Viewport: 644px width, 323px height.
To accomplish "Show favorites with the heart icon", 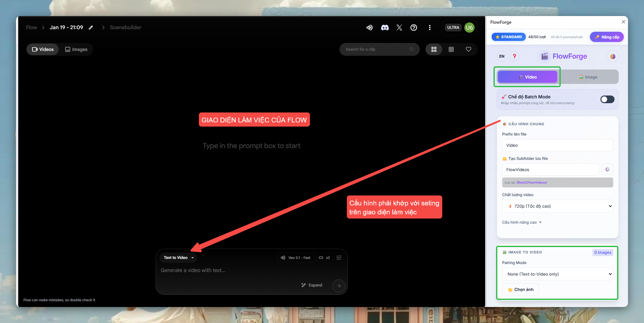I will [x=468, y=49].
